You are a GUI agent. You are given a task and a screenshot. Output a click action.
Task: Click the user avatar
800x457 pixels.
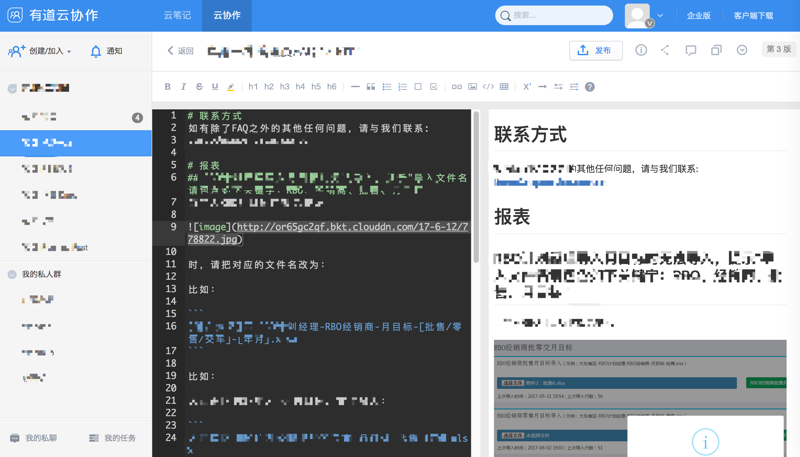click(638, 16)
